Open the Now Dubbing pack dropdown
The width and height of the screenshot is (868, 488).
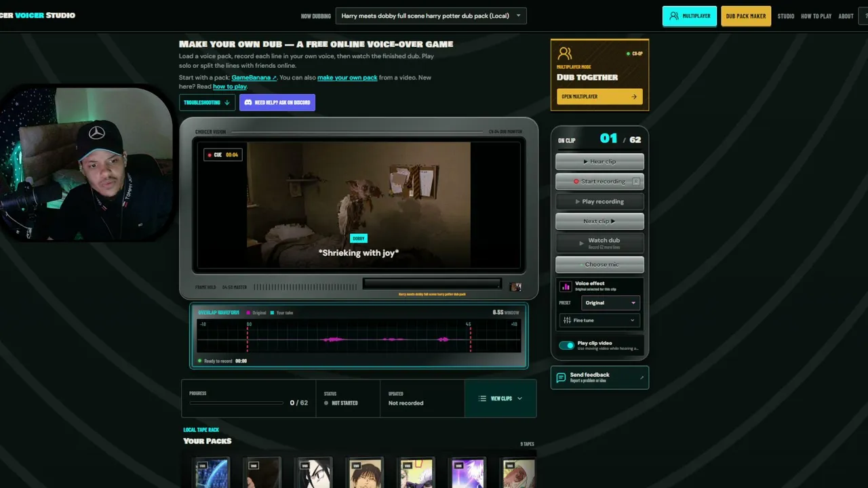click(431, 16)
